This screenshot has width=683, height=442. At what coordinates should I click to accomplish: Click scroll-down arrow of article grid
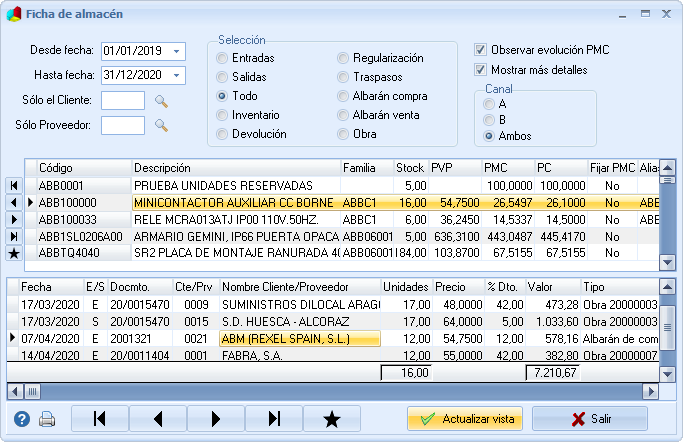667,262
